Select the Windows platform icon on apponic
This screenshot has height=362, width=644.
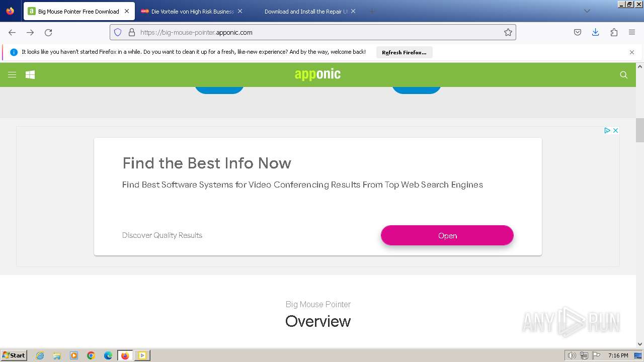click(30, 74)
